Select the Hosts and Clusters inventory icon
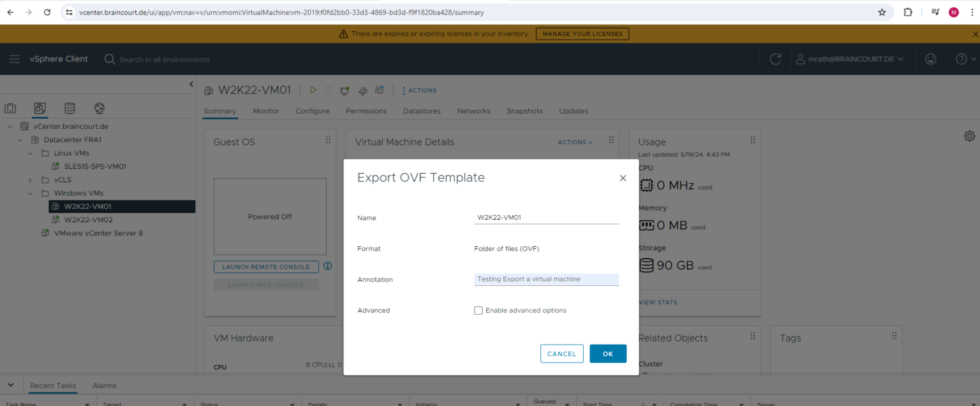 [10, 108]
